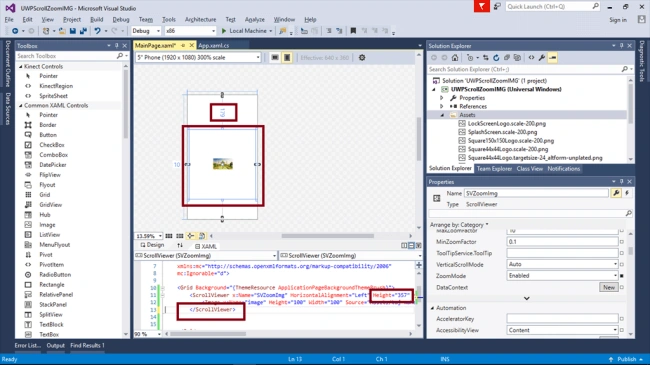This screenshot has width=650, height=365.
Task: Switch to the Design view tab
Action: (x=153, y=246)
